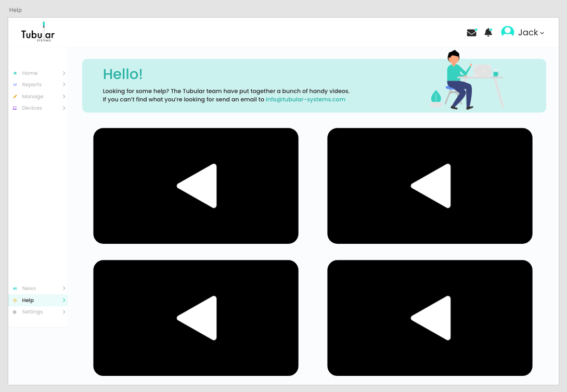
Task: Click the Devices laptop icon
Action: 15,108
